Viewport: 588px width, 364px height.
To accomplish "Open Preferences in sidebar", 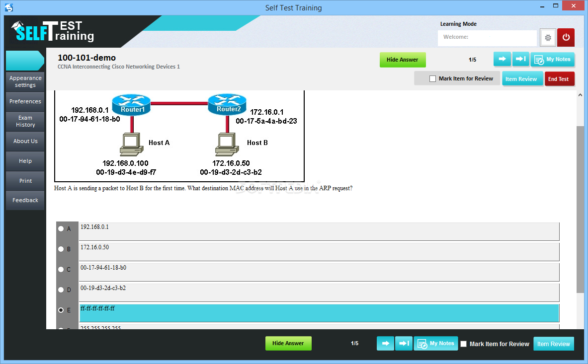I will point(25,101).
